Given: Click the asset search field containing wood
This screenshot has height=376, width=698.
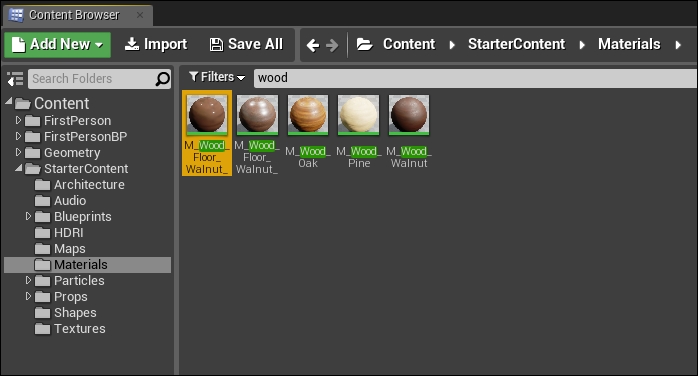Looking at the screenshot, I should [x=475, y=78].
